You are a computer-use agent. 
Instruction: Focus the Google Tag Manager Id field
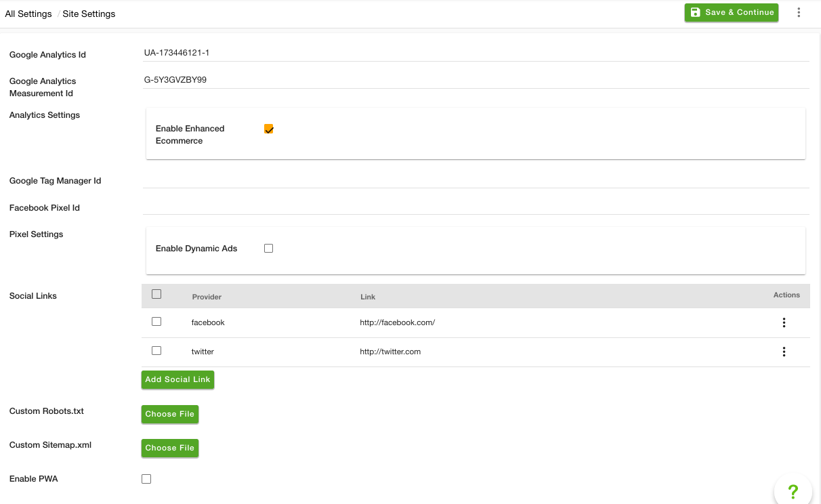[476, 180]
